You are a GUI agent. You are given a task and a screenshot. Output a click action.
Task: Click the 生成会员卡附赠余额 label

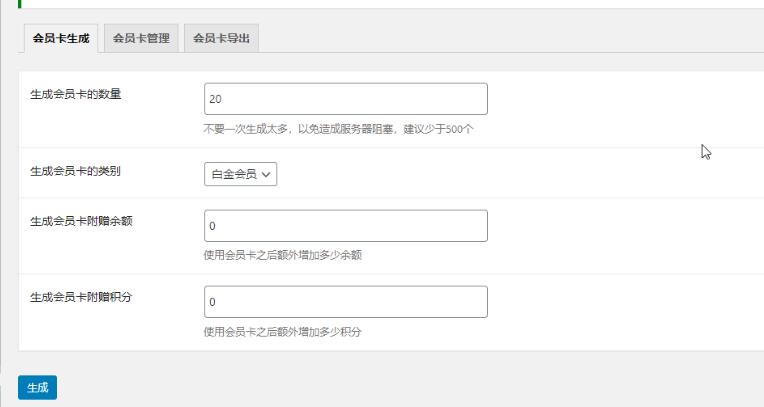pos(81,221)
